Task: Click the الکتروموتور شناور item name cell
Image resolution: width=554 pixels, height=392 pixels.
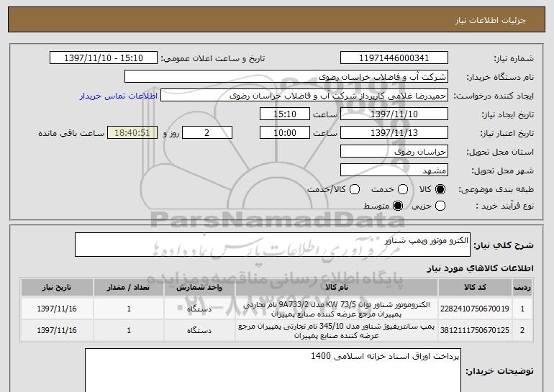Action: [x=337, y=309]
